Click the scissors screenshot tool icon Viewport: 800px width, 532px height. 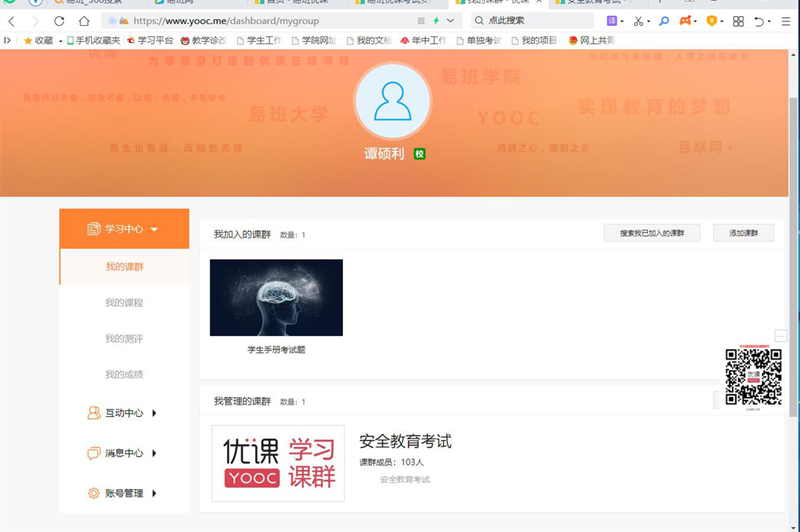(638, 20)
